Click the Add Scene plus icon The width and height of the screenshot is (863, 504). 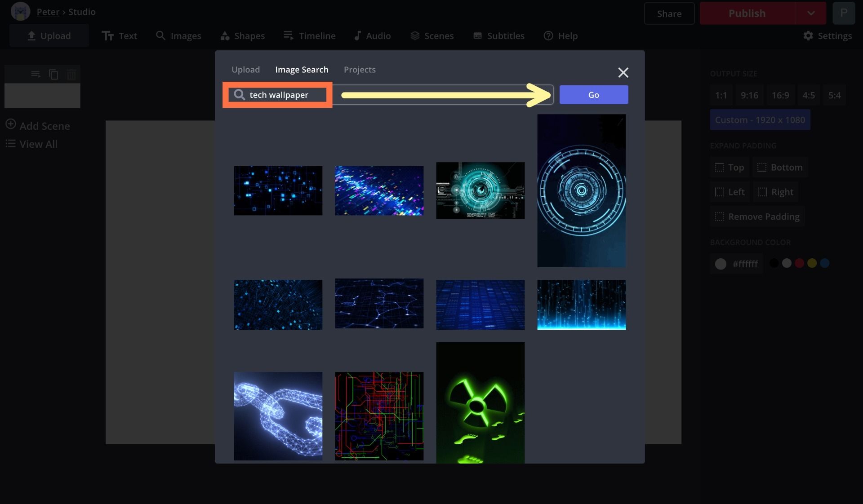(11, 124)
